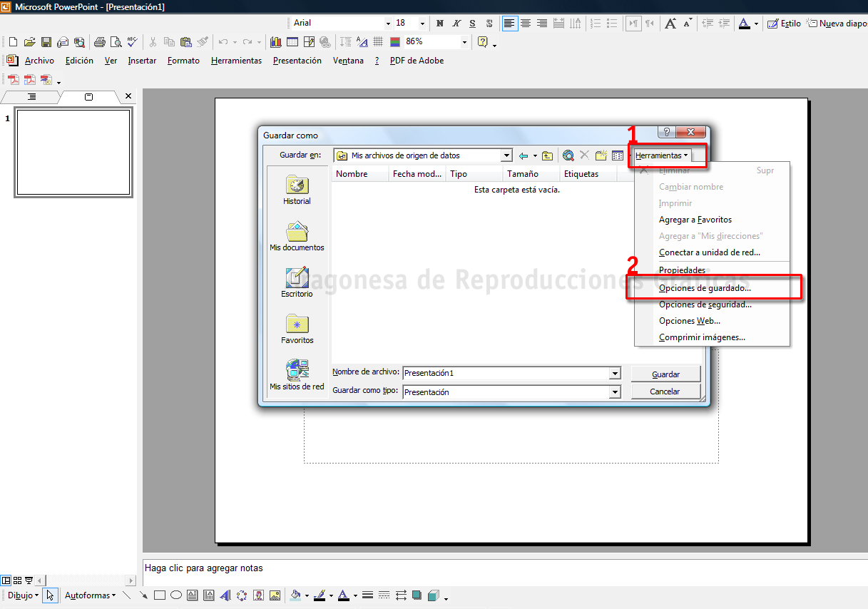Search the Web icon in save dialog

(568, 155)
